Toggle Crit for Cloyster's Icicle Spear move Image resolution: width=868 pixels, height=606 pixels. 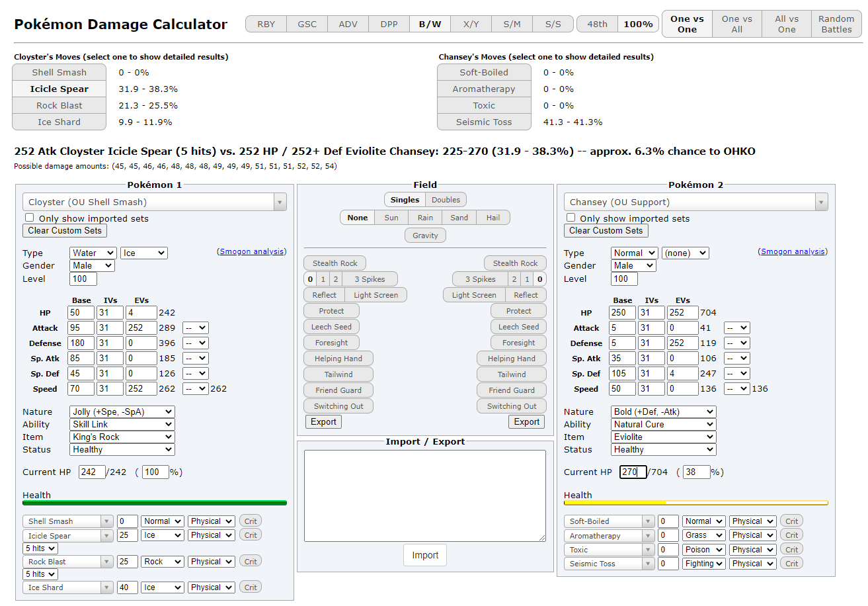click(251, 535)
